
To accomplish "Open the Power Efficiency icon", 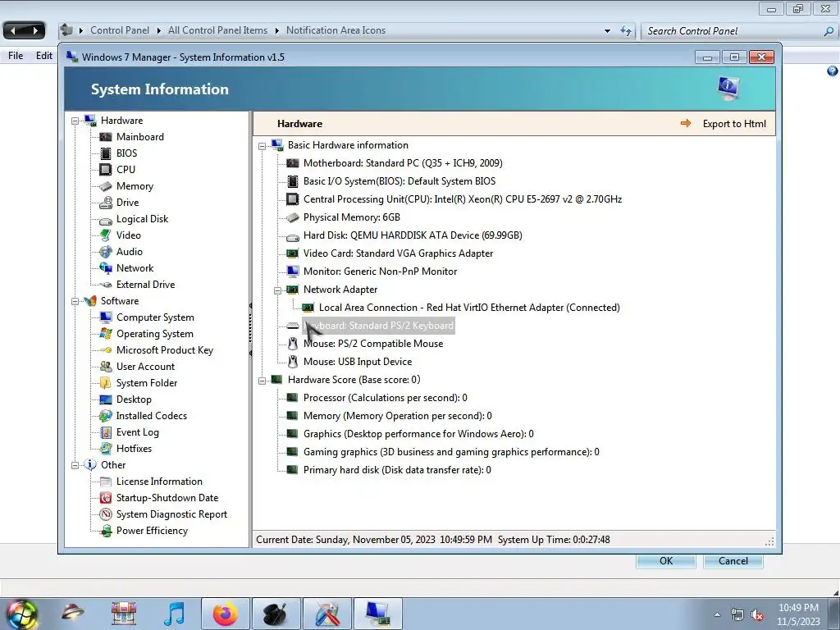I will pos(106,532).
